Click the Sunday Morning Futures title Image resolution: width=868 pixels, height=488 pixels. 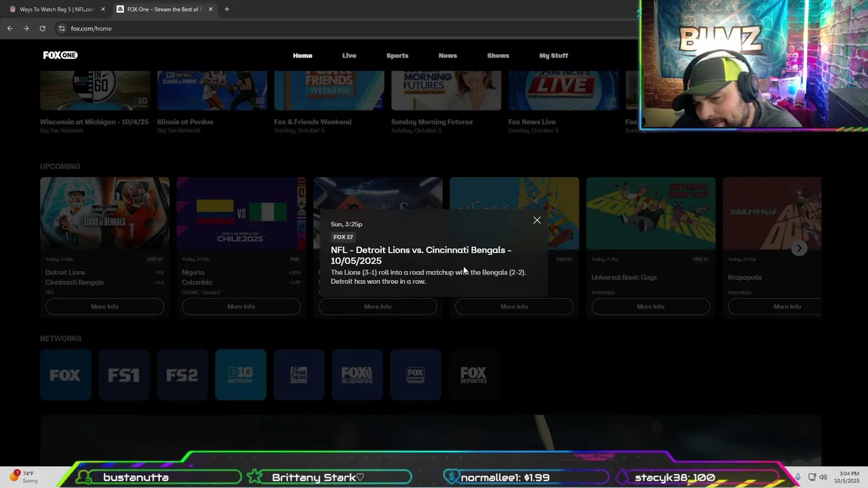point(432,122)
